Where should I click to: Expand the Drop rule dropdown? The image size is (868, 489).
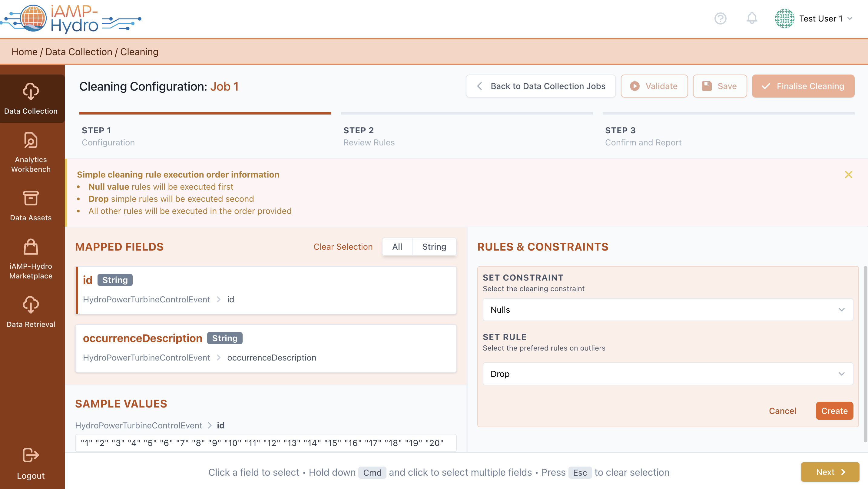668,374
